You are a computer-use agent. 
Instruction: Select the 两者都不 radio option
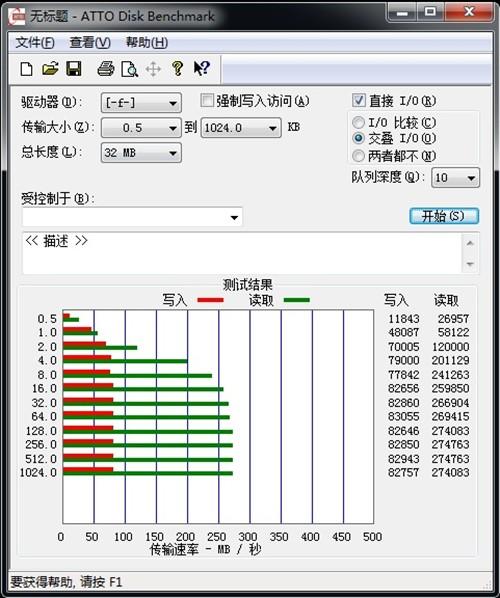(358, 156)
